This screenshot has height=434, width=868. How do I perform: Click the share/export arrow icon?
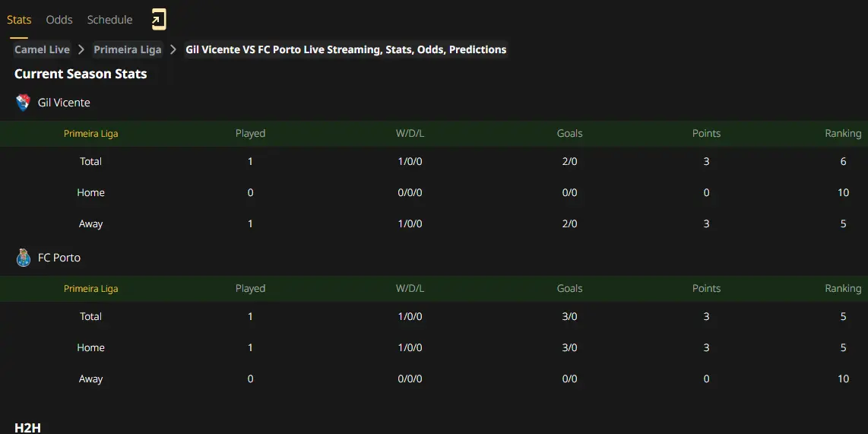coord(158,20)
